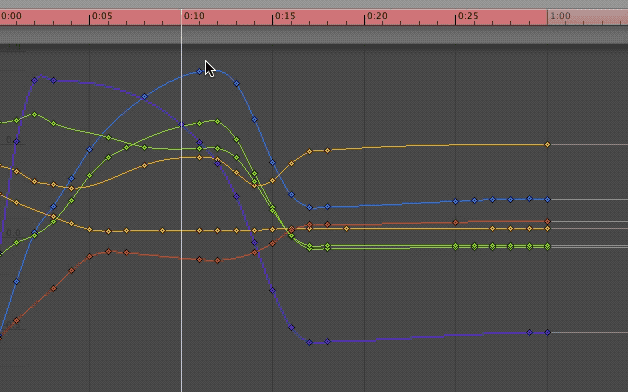Viewport: 628px width, 392px height.
Task: Select the blue curve peak keyframe beside the cursor
Action: (x=199, y=72)
